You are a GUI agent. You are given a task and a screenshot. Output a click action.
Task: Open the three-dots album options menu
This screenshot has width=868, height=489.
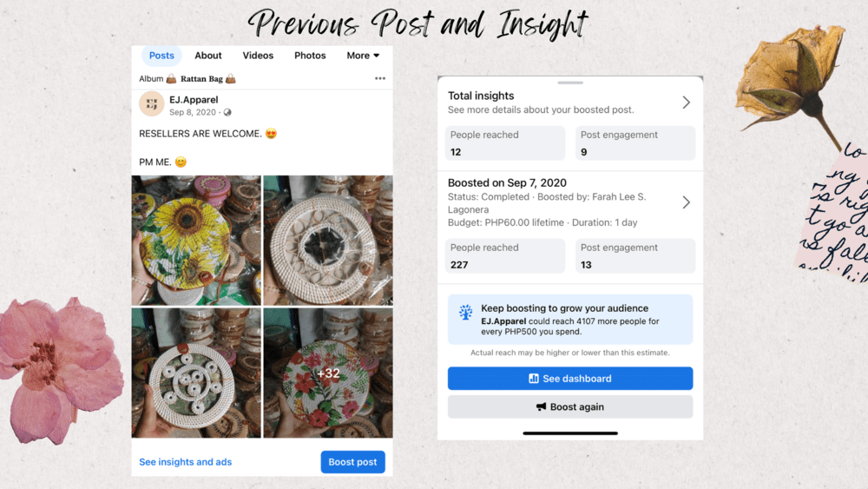click(x=379, y=79)
